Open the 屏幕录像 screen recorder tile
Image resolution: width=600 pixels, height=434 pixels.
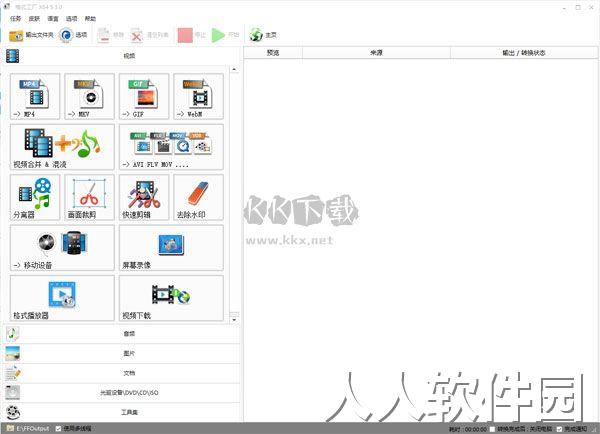point(171,248)
